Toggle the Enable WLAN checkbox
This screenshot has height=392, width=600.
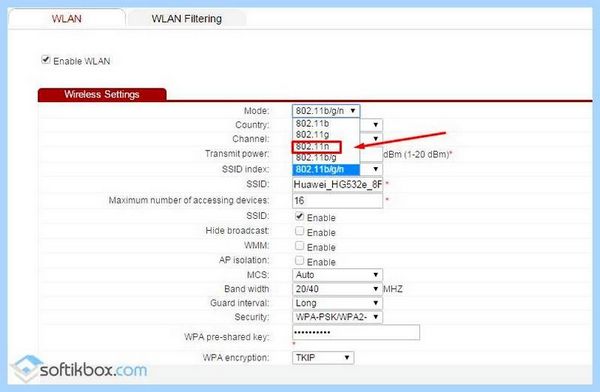point(46,60)
